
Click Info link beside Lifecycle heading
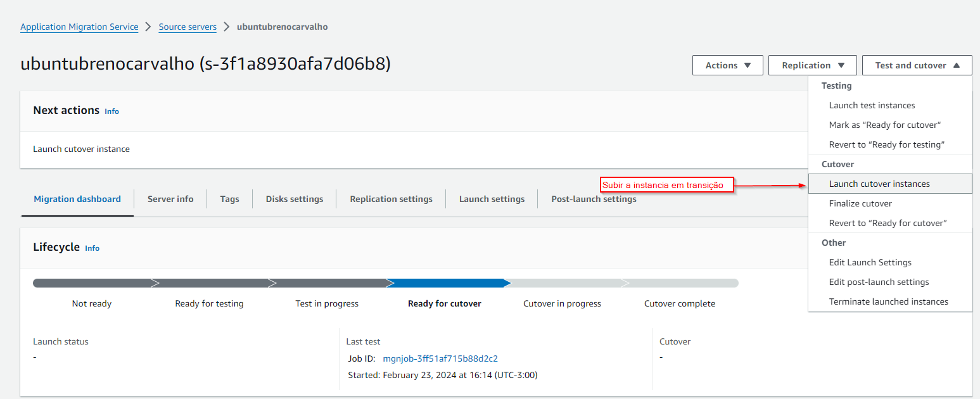click(x=92, y=248)
